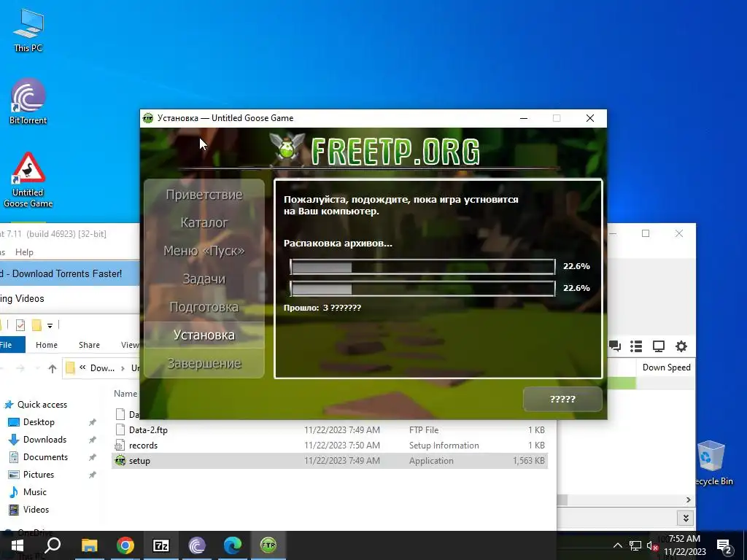Click breadcrumb chevron after Dow... folder
The height and width of the screenshot is (560, 747).
click(x=123, y=368)
